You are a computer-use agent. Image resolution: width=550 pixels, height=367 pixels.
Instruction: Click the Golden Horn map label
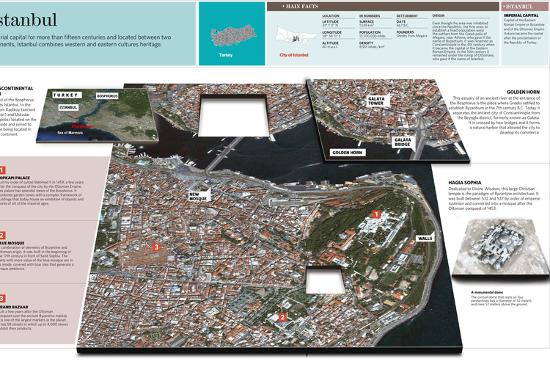point(348,153)
